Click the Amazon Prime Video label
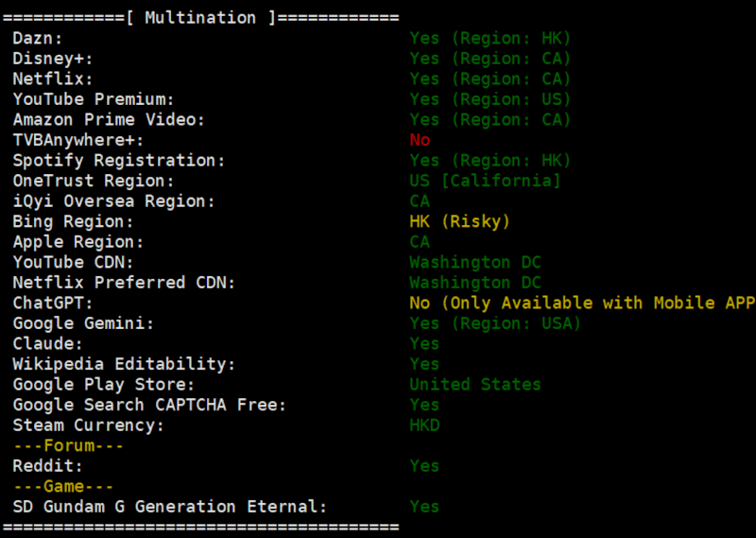Screen dimensions: 756x538 pyautogui.click(x=109, y=119)
